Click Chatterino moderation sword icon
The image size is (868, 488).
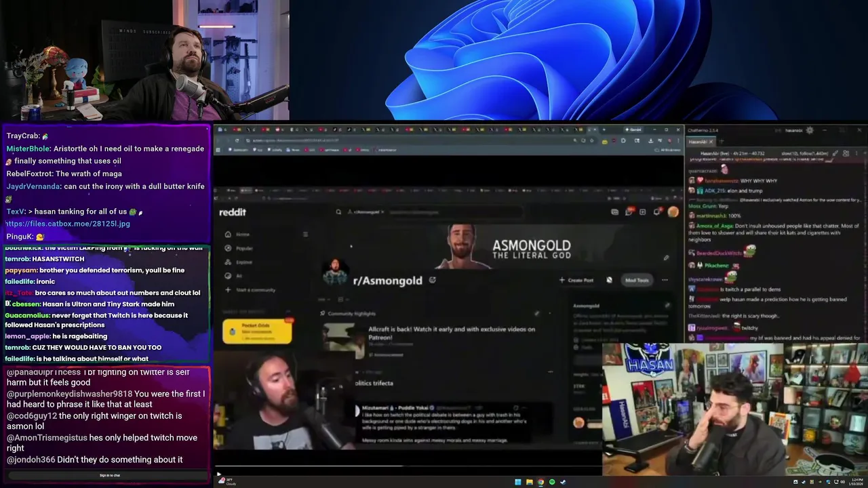[835, 154]
